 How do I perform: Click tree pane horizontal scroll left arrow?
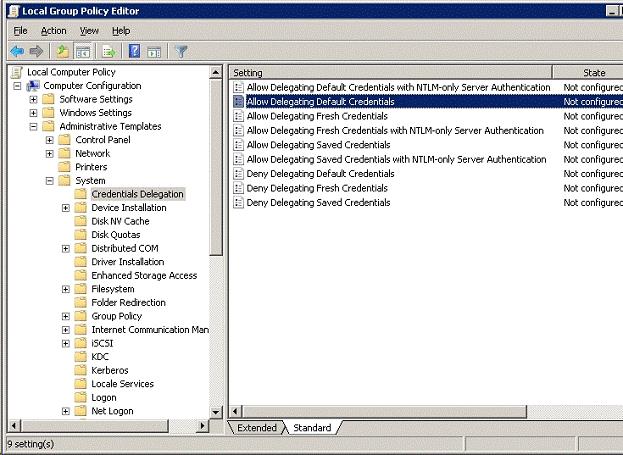tap(14, 426)
